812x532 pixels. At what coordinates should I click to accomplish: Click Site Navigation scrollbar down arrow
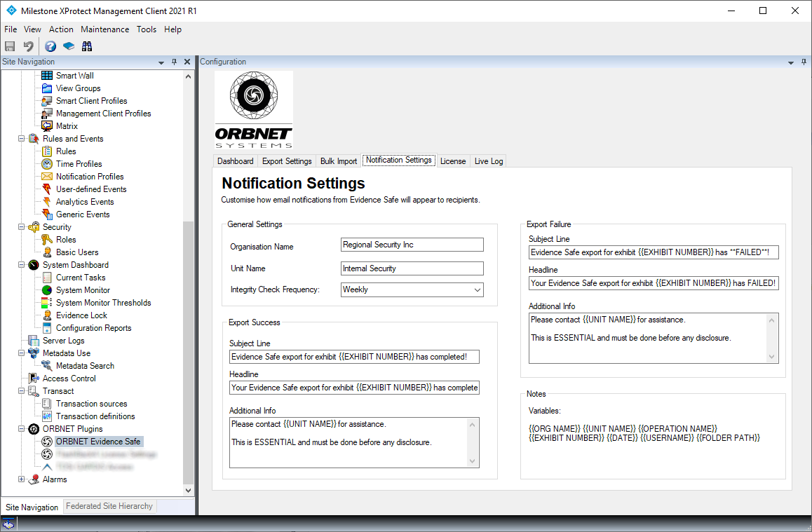point(188,490)
